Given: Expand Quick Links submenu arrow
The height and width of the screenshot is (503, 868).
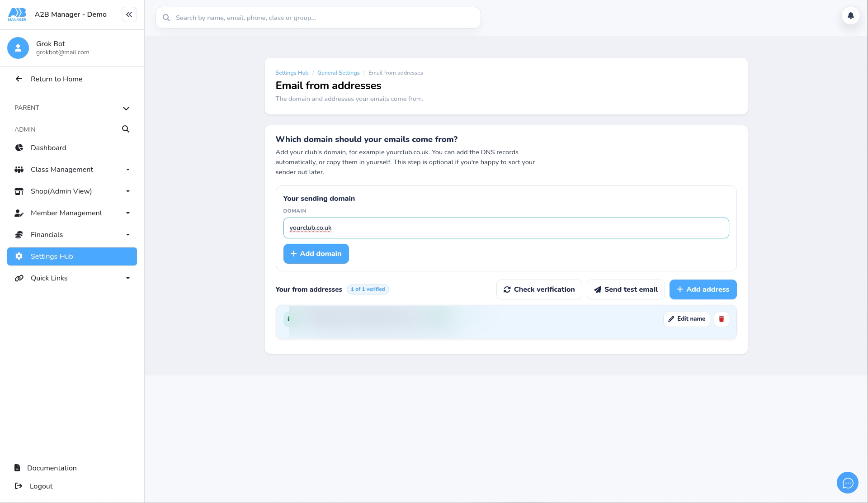Looking at the screenshot, I should tap(128, 278).
